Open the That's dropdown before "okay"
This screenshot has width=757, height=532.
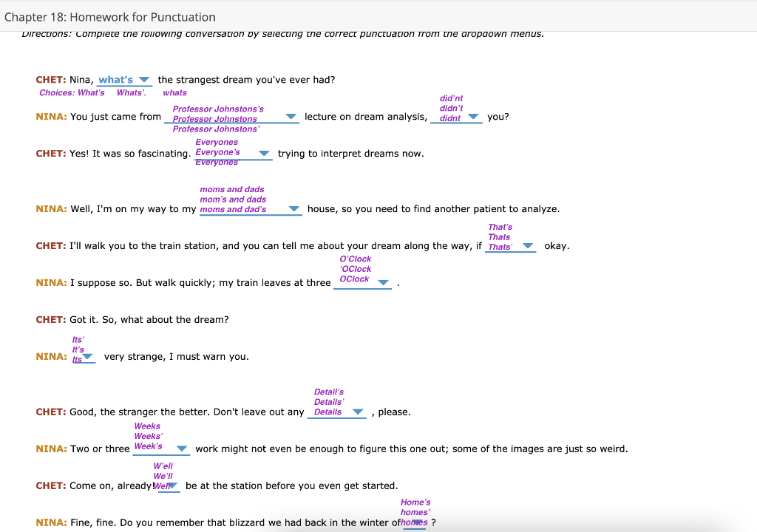[x=526, y=245]
